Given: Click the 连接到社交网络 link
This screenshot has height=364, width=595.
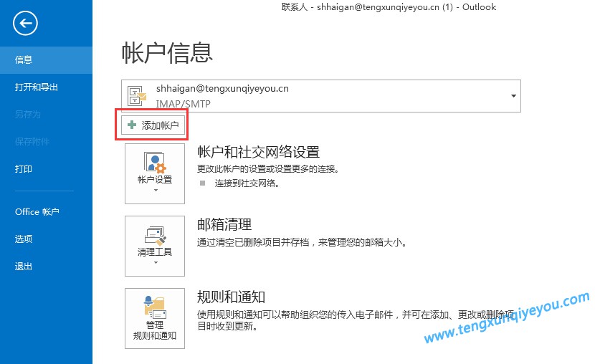Looking at the screenshot, I should pyautogui.click(x=247, y=183).
